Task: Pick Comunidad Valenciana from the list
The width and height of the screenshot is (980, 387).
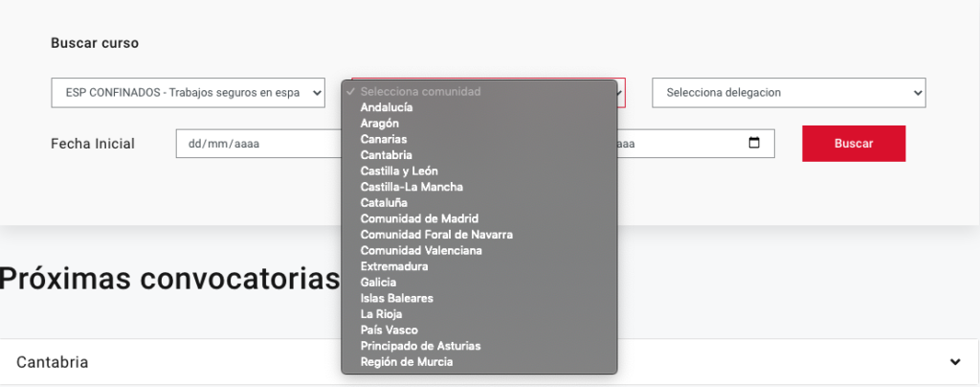Action: click(421, 250)
